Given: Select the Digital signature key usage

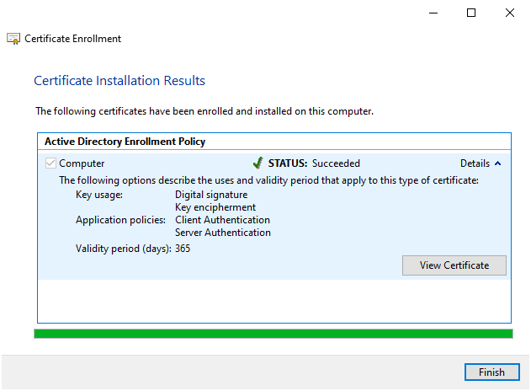Looking at the screenshot, I should point(211,195).
